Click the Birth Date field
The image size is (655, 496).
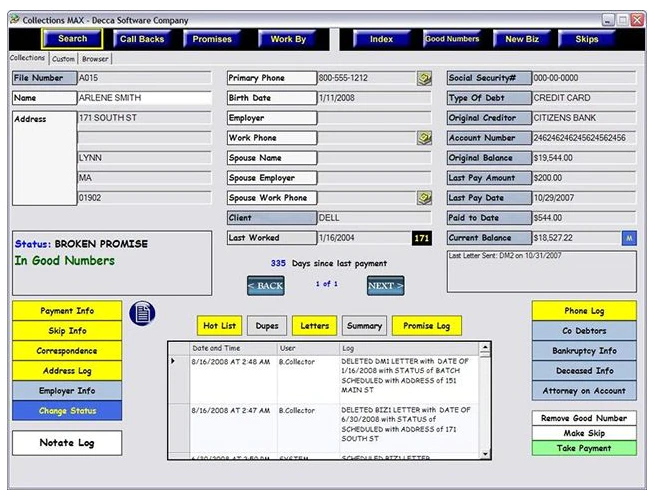pos(374,98)
